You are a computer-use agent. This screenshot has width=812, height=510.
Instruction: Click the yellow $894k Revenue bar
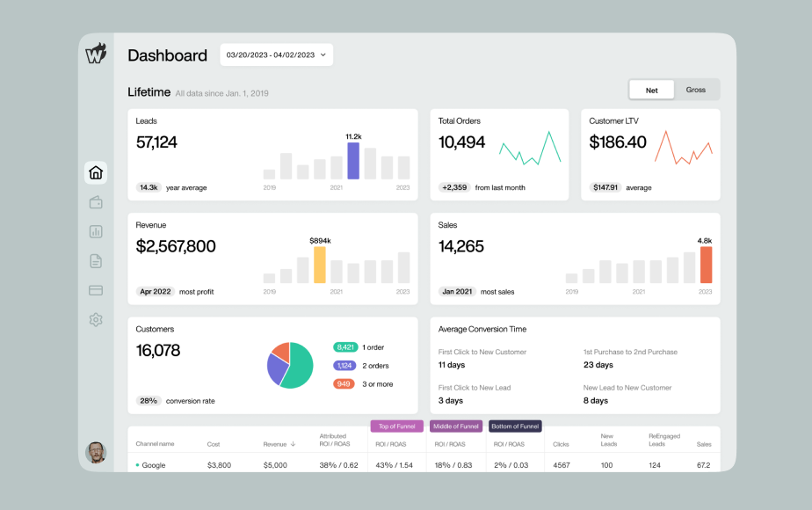(x=320, y=265)
